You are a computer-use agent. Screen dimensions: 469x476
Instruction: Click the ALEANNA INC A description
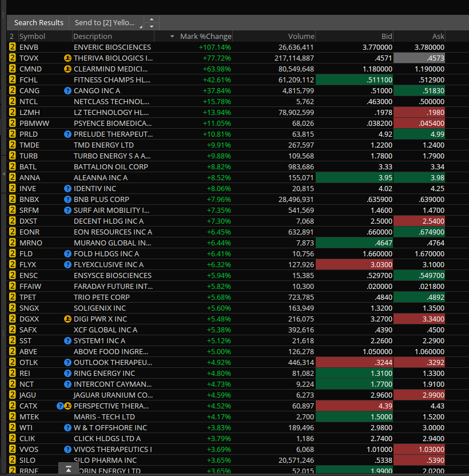point(101,177)
